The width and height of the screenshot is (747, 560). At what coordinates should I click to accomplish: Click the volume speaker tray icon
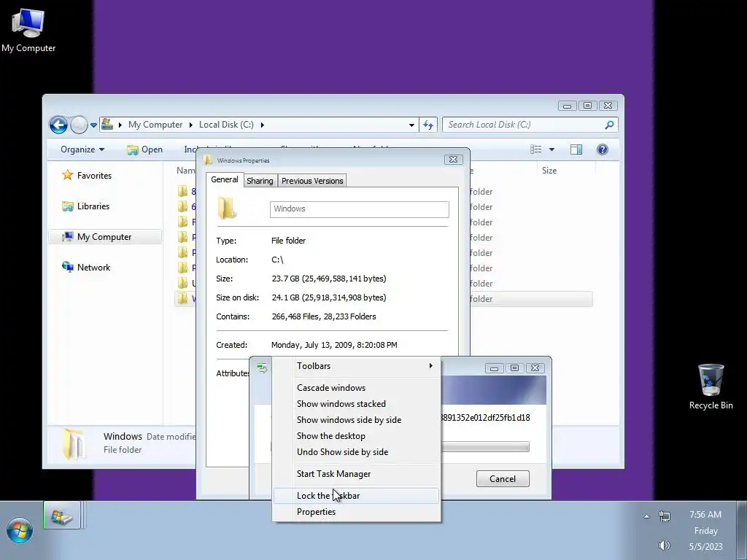(664, 545)
